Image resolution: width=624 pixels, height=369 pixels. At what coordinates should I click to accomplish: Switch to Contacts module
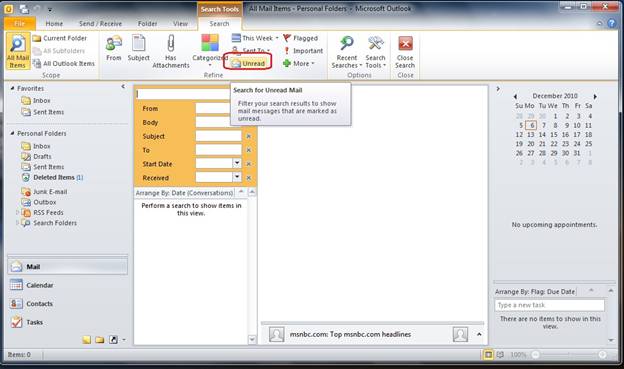click(x=68, y=304)
